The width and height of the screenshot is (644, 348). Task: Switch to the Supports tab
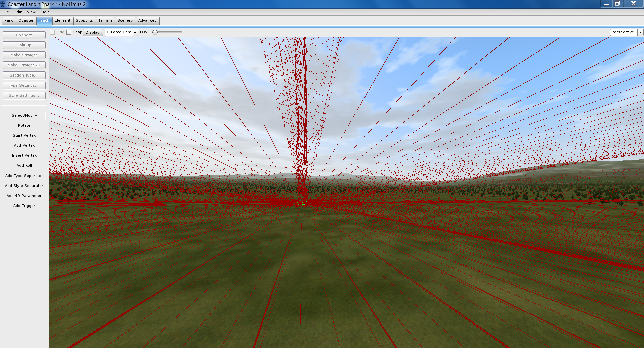pos(84,21)
